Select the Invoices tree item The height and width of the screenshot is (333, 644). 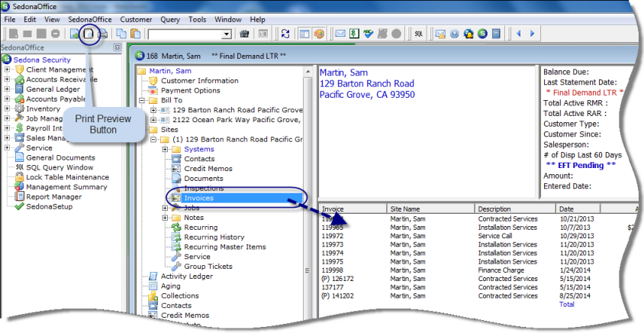pyautogui.click(x=199, y=198)
